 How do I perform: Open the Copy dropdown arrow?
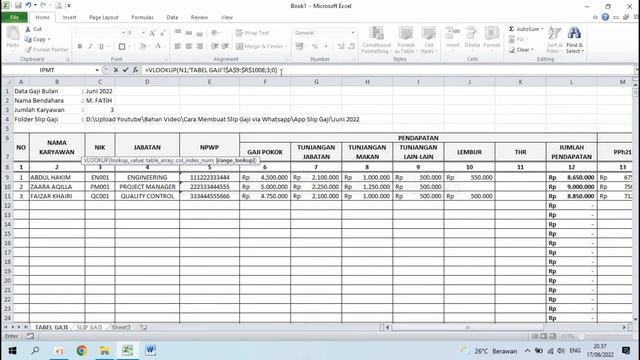[x=49, y=40]
